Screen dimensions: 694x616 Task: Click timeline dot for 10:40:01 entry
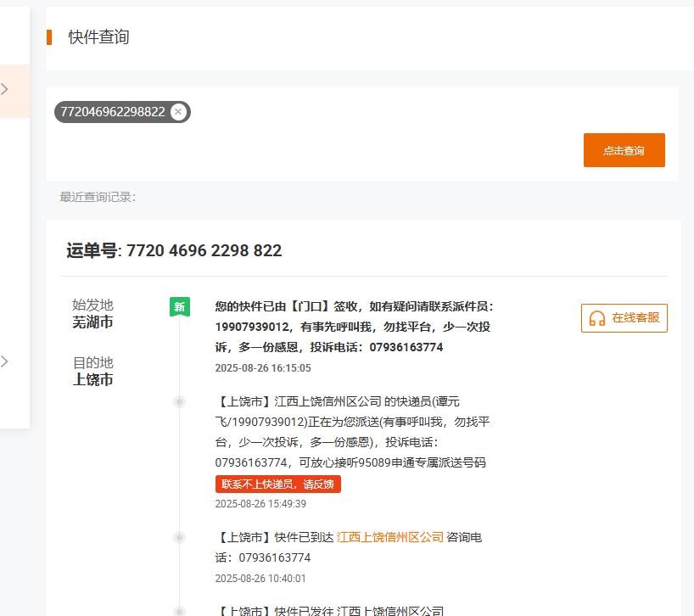click(179, 538)
